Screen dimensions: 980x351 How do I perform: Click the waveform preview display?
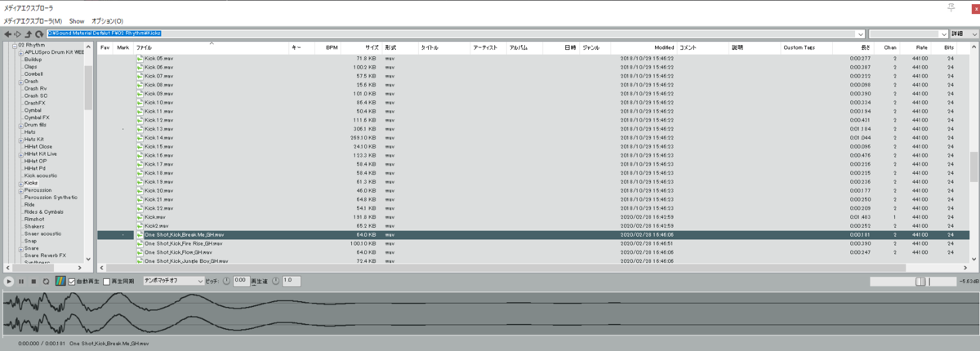(490, 313)
